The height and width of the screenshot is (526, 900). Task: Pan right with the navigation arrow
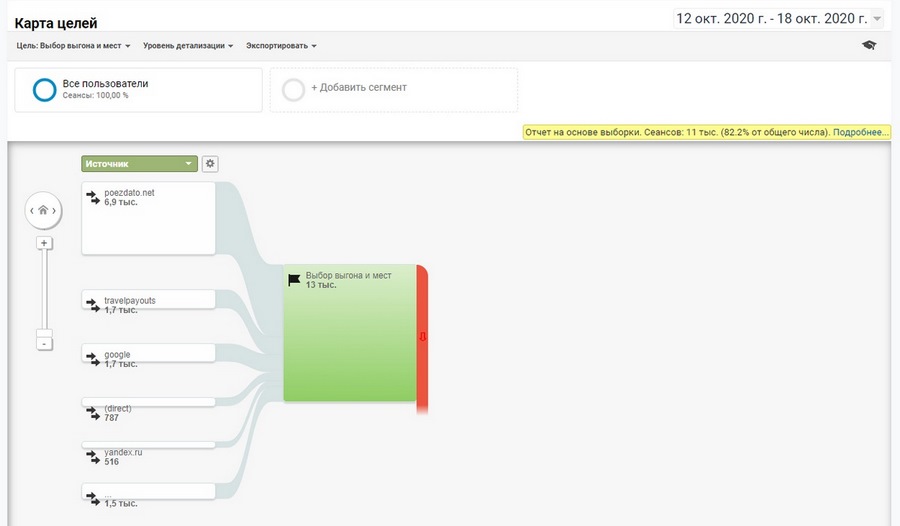[x=55, y=211]
